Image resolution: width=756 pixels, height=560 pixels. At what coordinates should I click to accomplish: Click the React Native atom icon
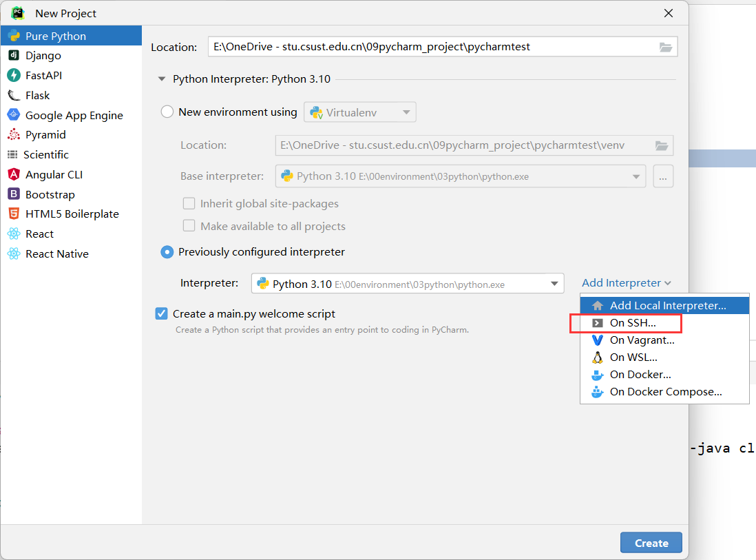point(14,253)
